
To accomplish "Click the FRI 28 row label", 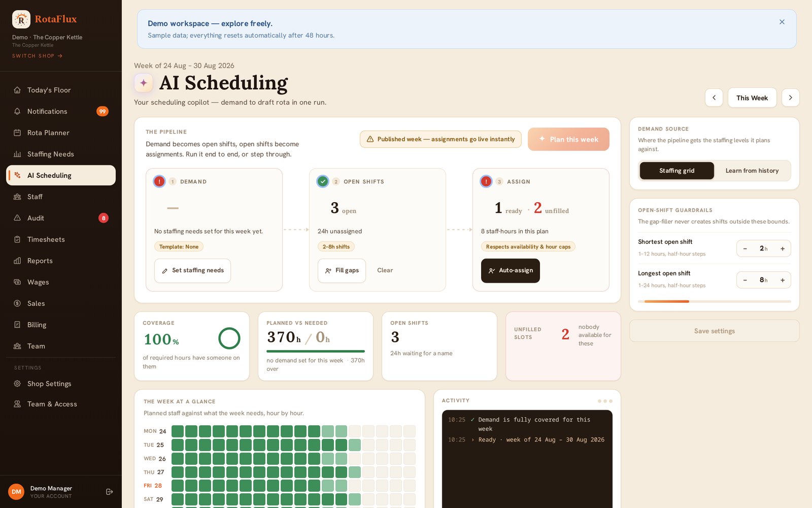I will [153, 486].
